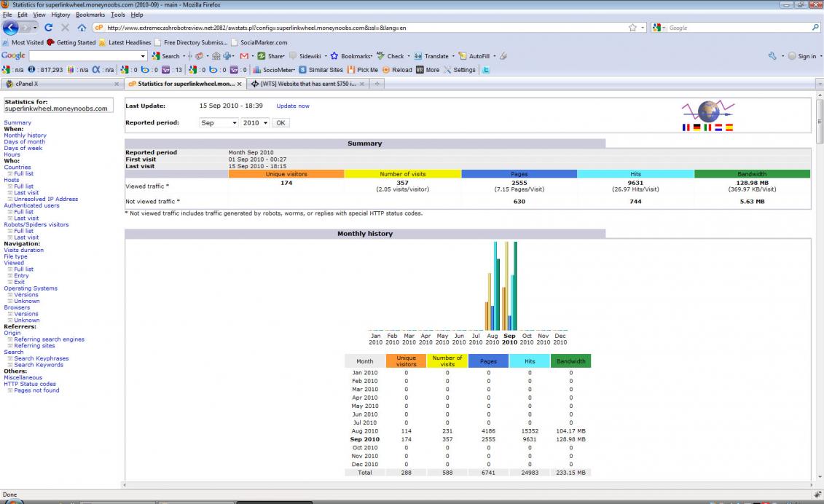Bookmark this page with the star icon
This screenshot has height=504, width=824.
click(632, 28)
